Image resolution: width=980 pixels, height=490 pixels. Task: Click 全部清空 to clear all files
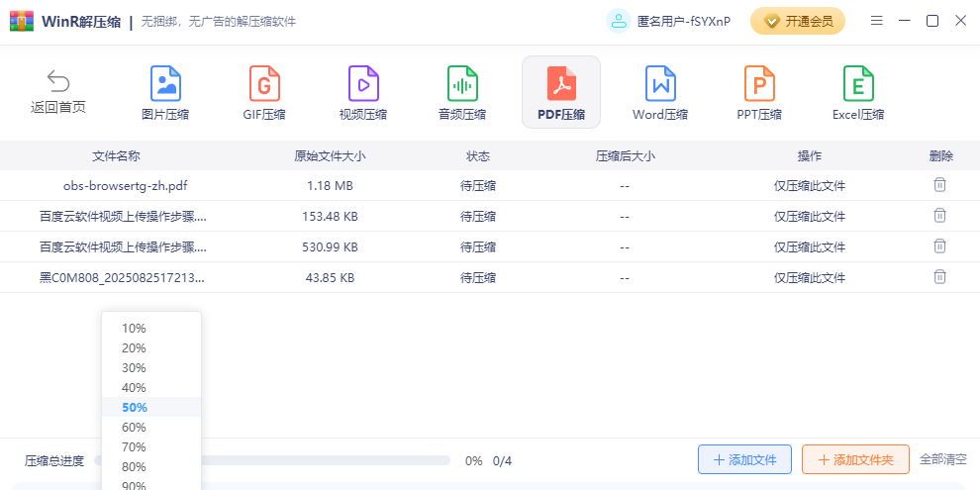pos(943,459)
